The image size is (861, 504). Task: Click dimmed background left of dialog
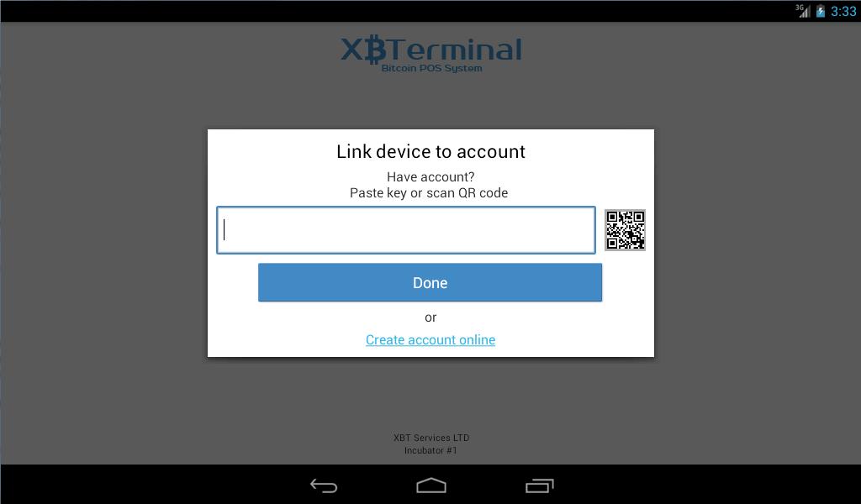[104, 243]
